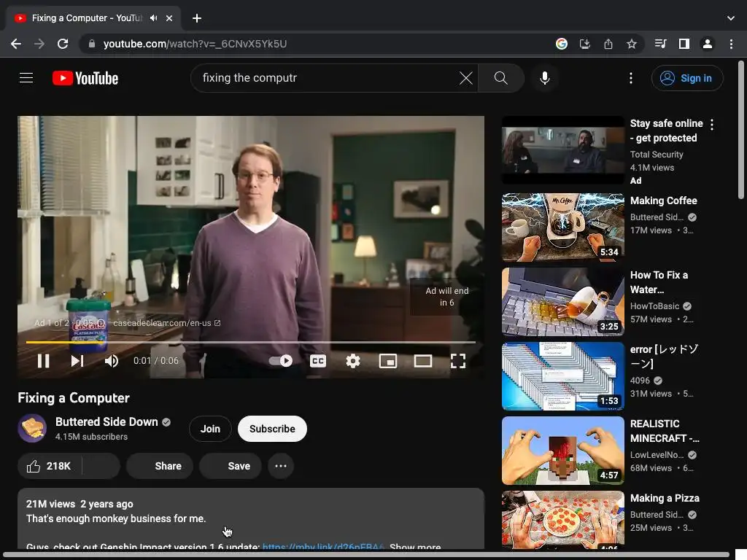The width and height of the screenshot is (747, 560).
Task: Mute the video player volume
Action: click(112, 361)
